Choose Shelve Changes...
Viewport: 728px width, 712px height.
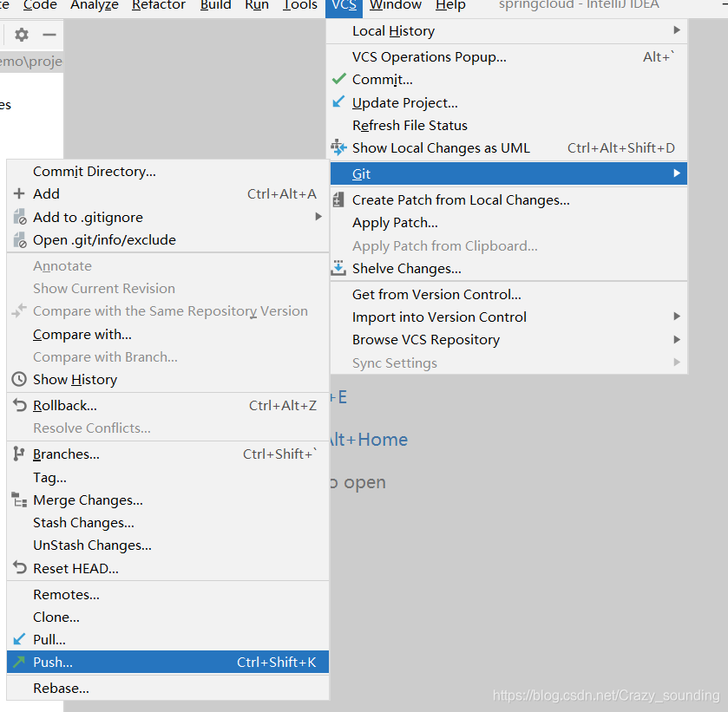507,268
